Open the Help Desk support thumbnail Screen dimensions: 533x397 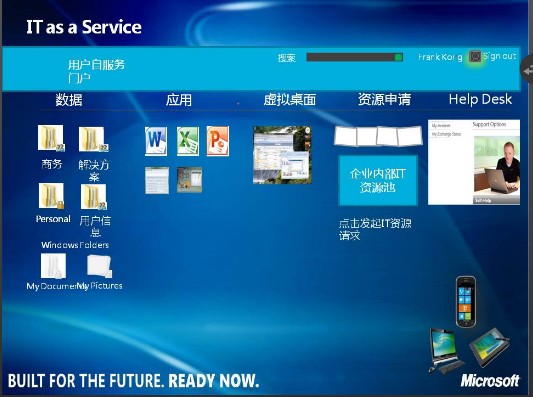point(474,162)
